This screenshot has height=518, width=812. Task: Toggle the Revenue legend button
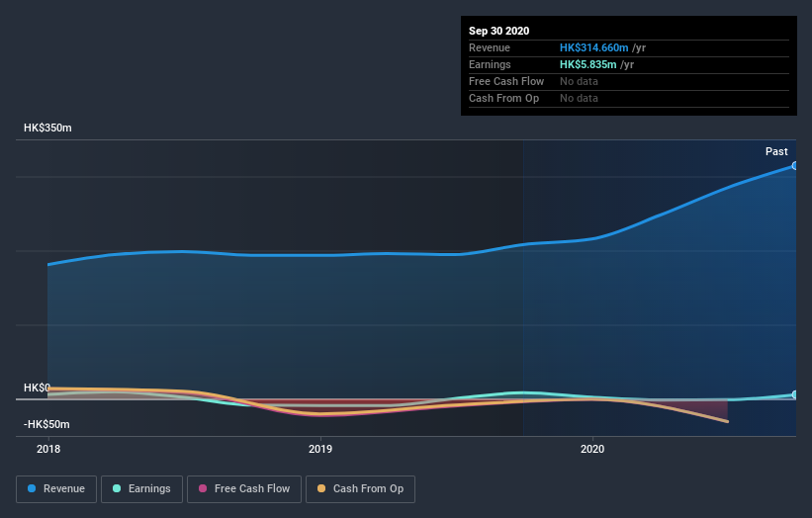[x=56, y=489]
